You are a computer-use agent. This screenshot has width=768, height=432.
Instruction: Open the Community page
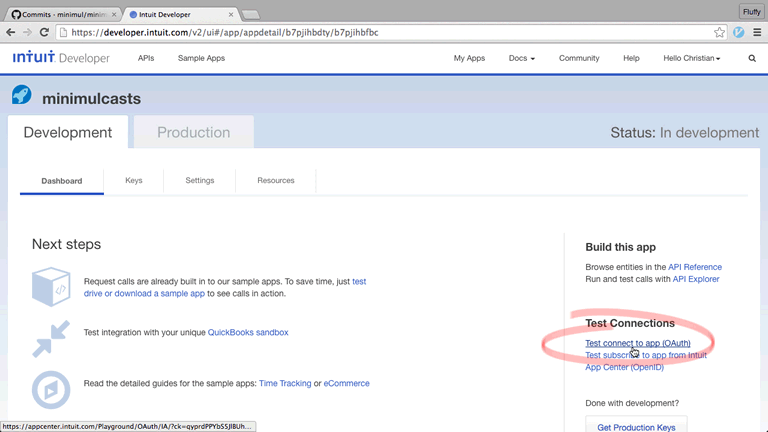579,58
